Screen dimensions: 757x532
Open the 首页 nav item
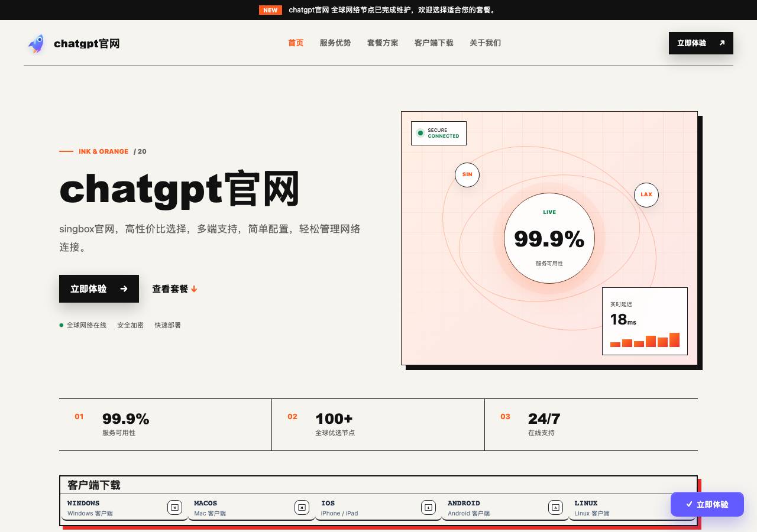296,43
